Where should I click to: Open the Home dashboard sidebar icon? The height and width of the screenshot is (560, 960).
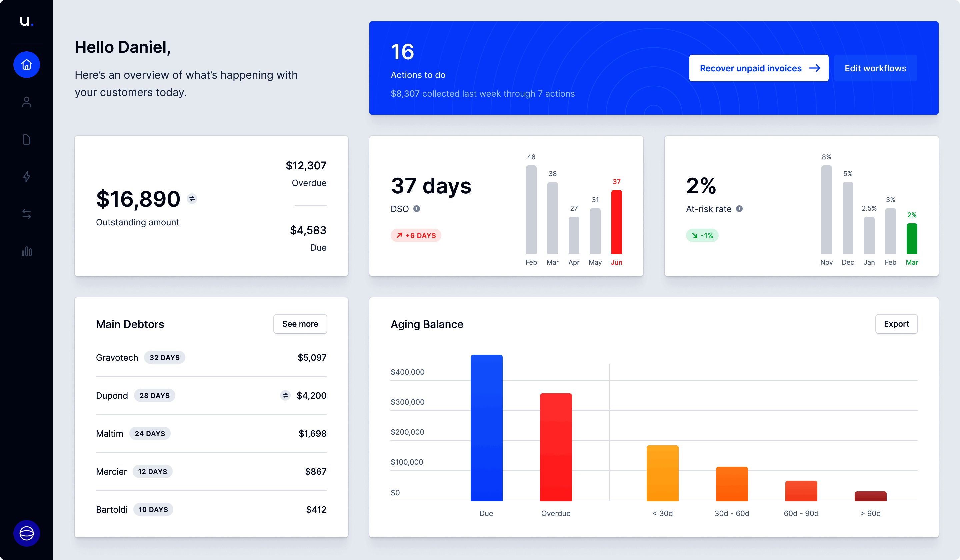pyautogui.click(x=26, y=65)
